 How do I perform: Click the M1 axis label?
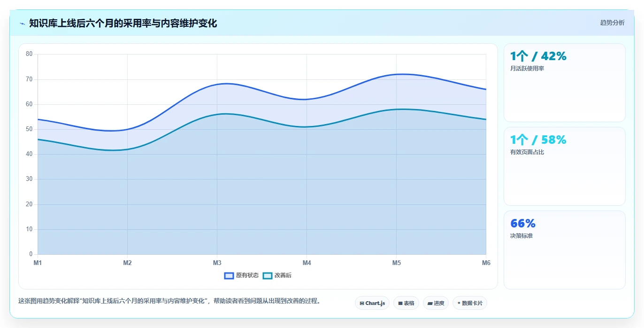(x=38, y=263)
